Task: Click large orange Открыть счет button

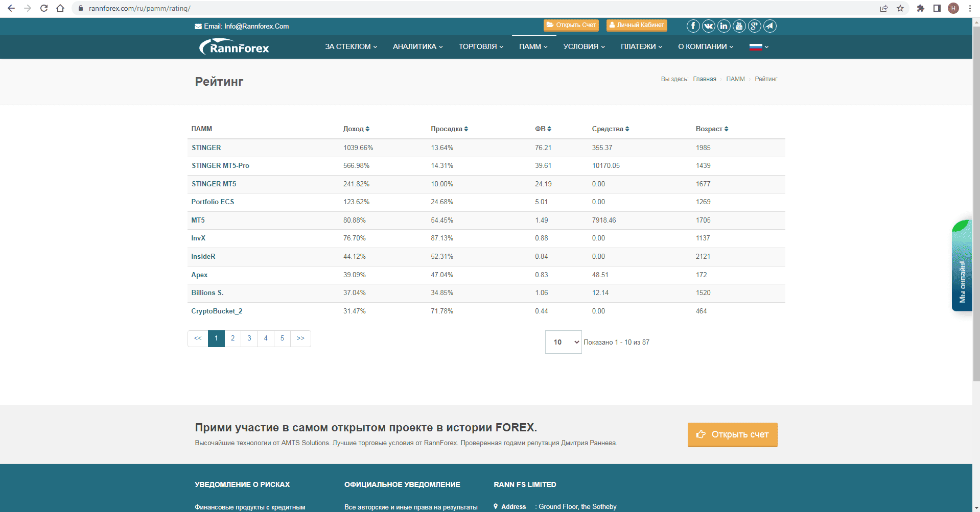Action: coord(732,434)
